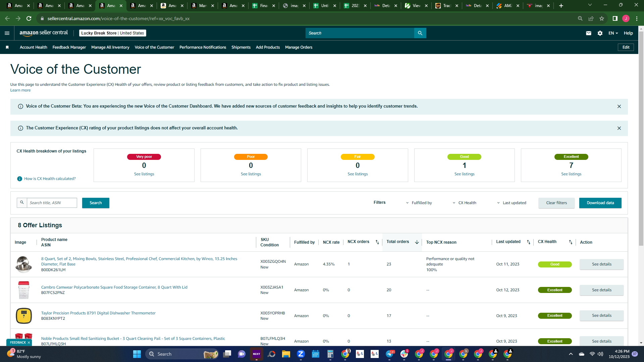The image size is (644, 362).
Task: Click the Taylor thermometer product thumbnail
Action: tap(23, 316)
